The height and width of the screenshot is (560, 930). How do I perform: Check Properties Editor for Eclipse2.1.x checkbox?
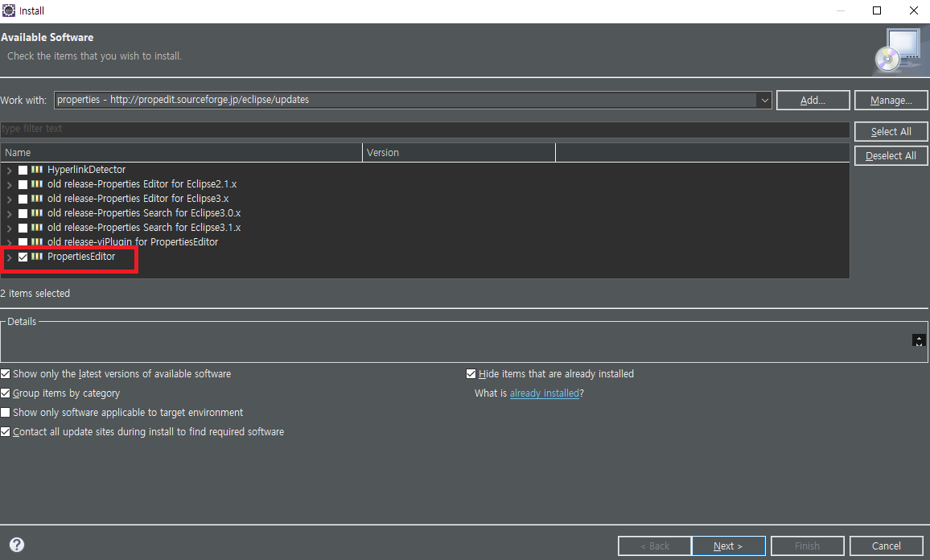coord(23,184)
